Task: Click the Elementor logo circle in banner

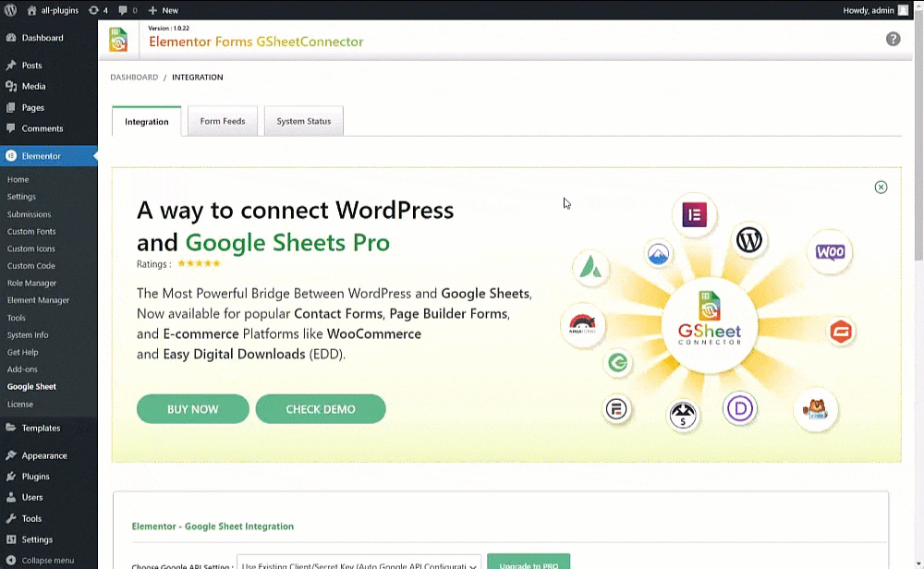Action: click(694, 215)
